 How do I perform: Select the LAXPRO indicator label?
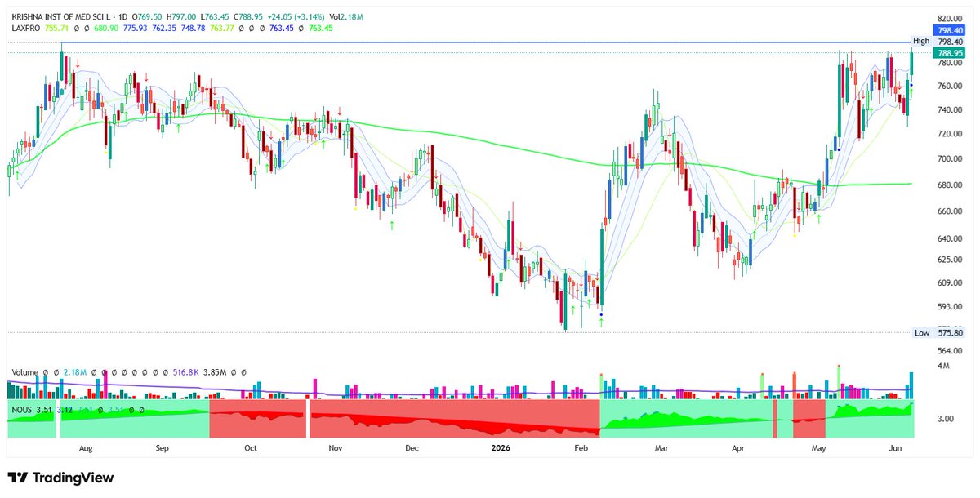(27, 28)
